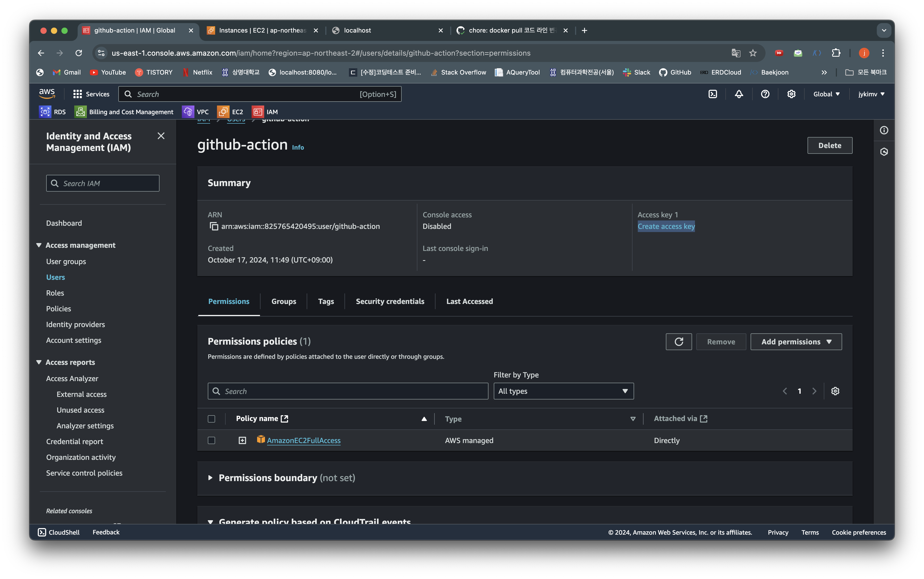Open AWS CloudShell icon in top navigation
The image size is (924, 579).
pyautogui.click(x=712, y=94)
